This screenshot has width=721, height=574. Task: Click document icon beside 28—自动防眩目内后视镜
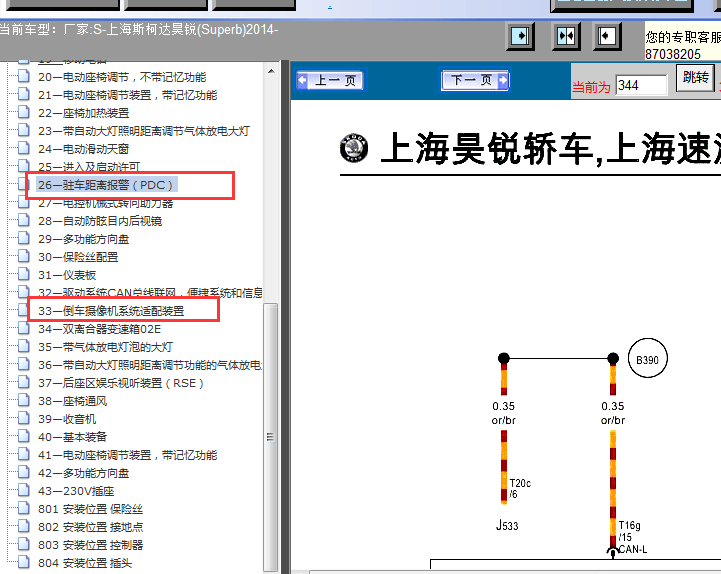[x=23, y=220]
